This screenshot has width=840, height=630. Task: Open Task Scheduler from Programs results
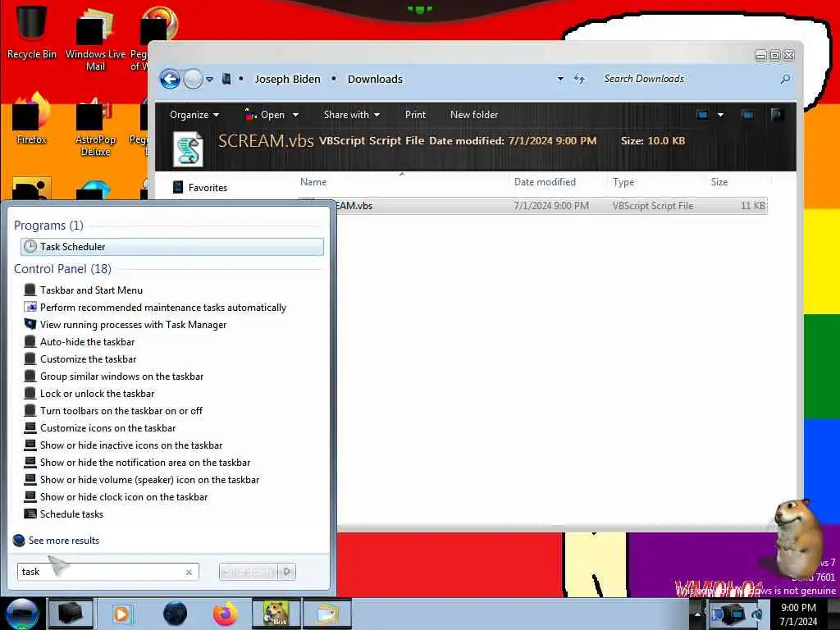tap(172, 246)
